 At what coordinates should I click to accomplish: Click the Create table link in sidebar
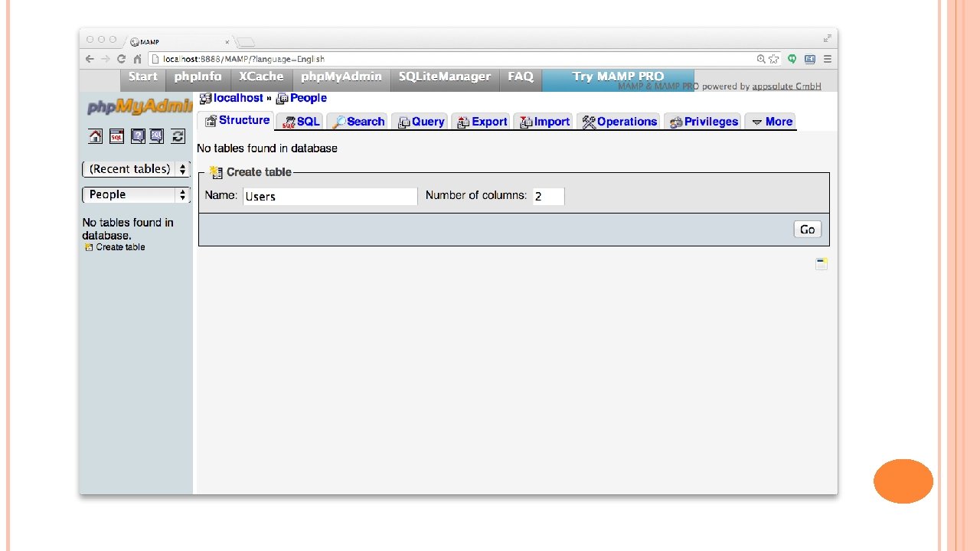120,247
